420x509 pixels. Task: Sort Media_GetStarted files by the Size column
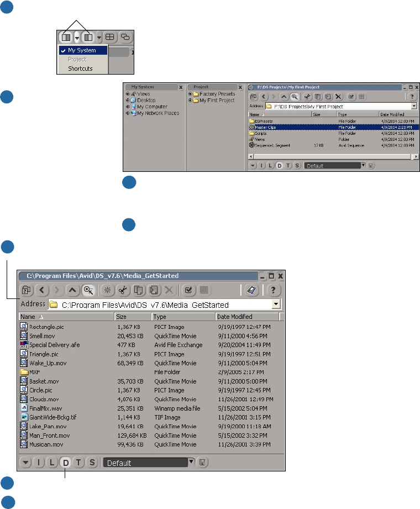coord(133,317)
